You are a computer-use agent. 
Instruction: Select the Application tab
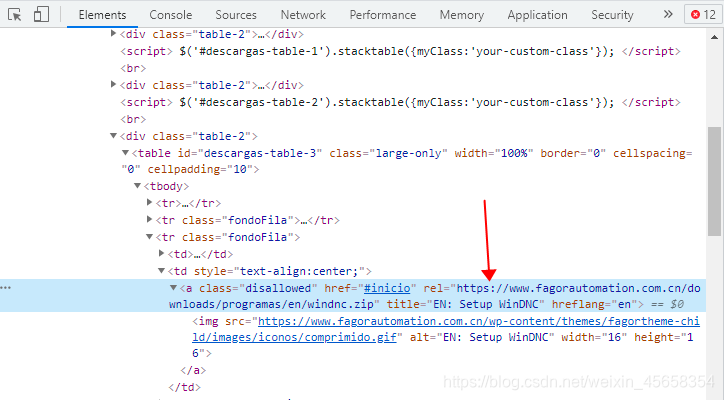pyautogui.click(x=537, y=15)
